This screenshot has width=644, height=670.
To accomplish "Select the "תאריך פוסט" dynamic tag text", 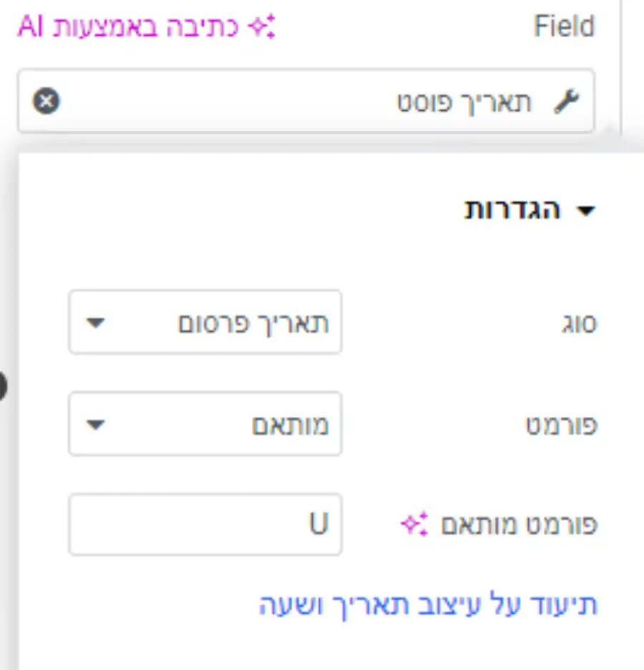I will coord(464,103).
